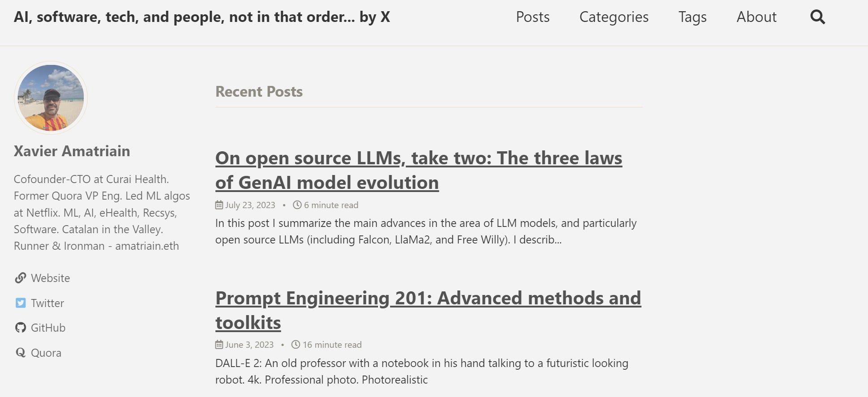Click the calendar icon next to July 23, 2023

219,205
